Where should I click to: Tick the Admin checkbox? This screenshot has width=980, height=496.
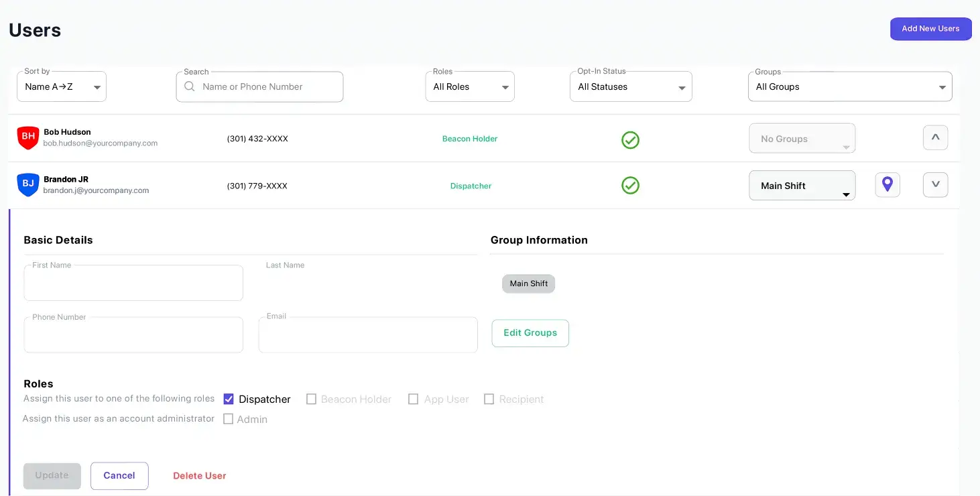coord(229,419)
